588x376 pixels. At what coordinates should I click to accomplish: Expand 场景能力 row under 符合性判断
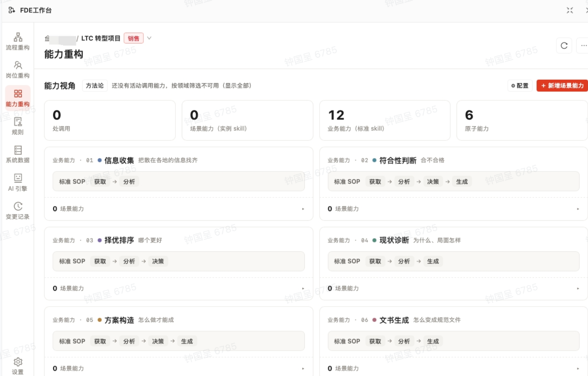[x=453, y=209]
